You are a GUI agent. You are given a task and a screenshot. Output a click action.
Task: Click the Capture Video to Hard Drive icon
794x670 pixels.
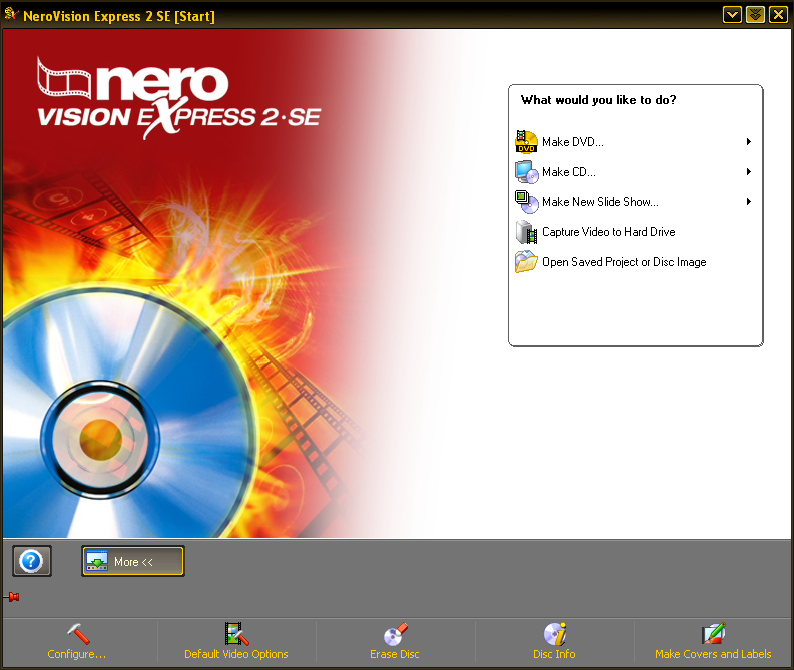[x=526, y=232]
